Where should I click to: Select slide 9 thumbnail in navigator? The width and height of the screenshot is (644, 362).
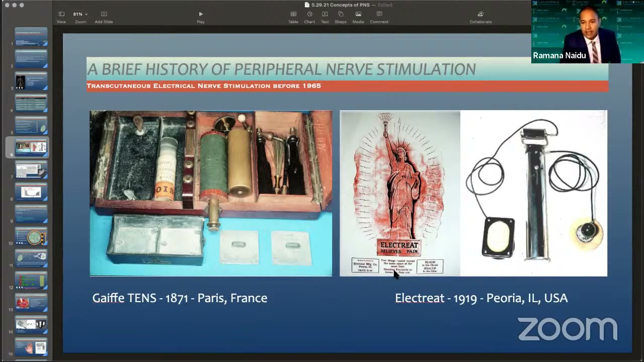tap(31, 214)
